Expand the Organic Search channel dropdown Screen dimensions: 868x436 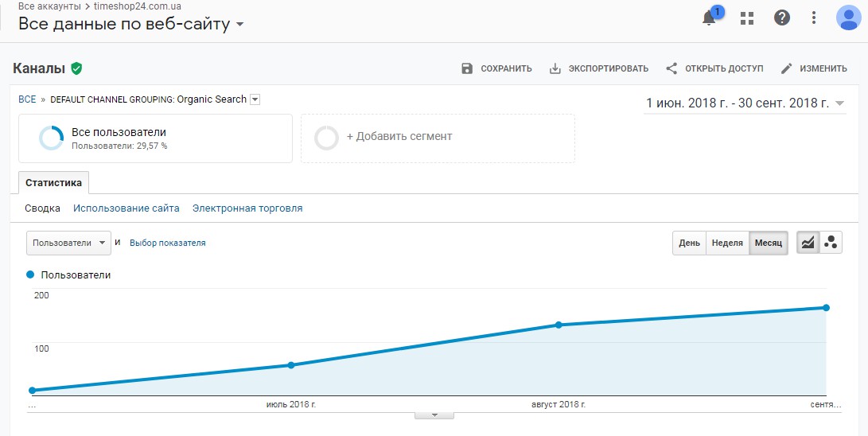coord(255,99)
